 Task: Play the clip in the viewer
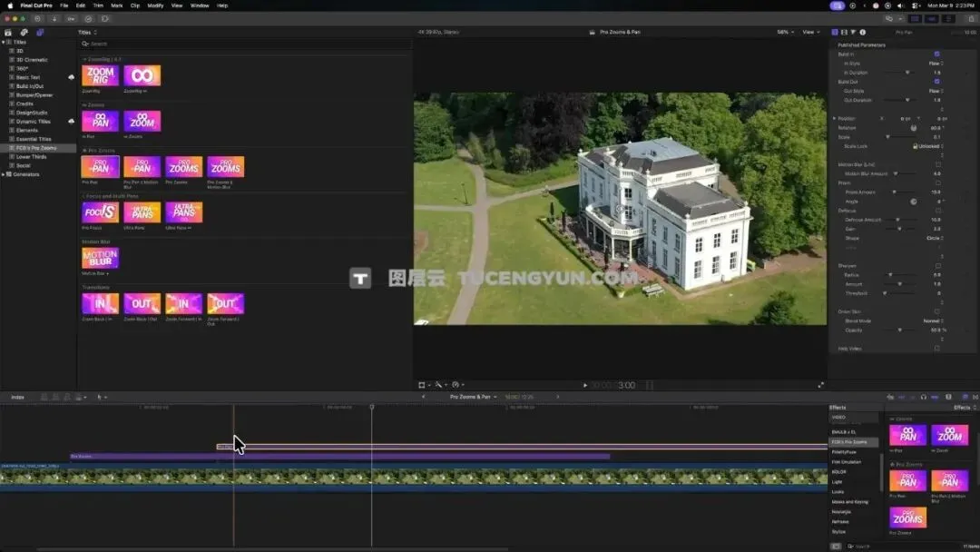pos(585,386)
